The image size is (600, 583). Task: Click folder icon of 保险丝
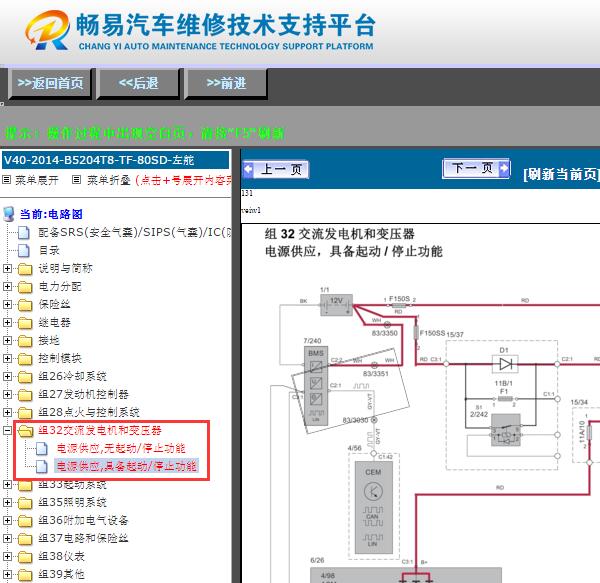[25, 305]
